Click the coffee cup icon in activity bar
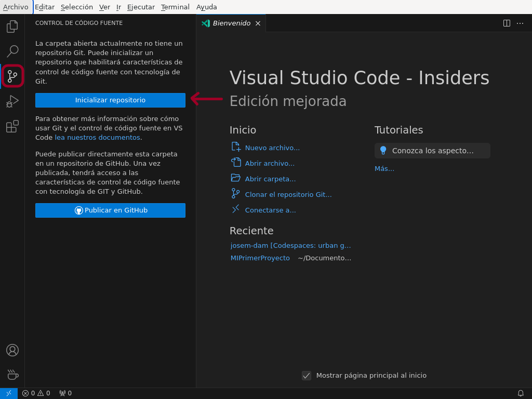Screen dimensions: 532x399 [x=12, y=375]
